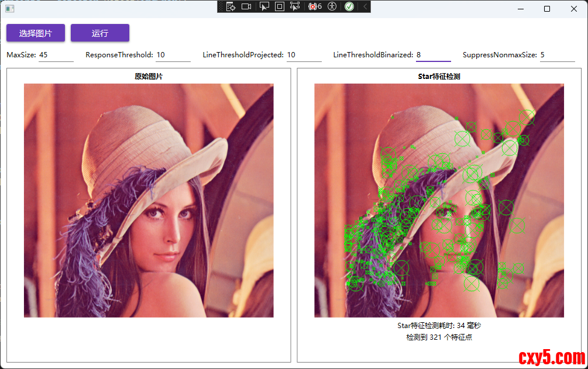588x369 pixels.
Task: Click the app icon in the title bar
Action: (x=9, y=9)
